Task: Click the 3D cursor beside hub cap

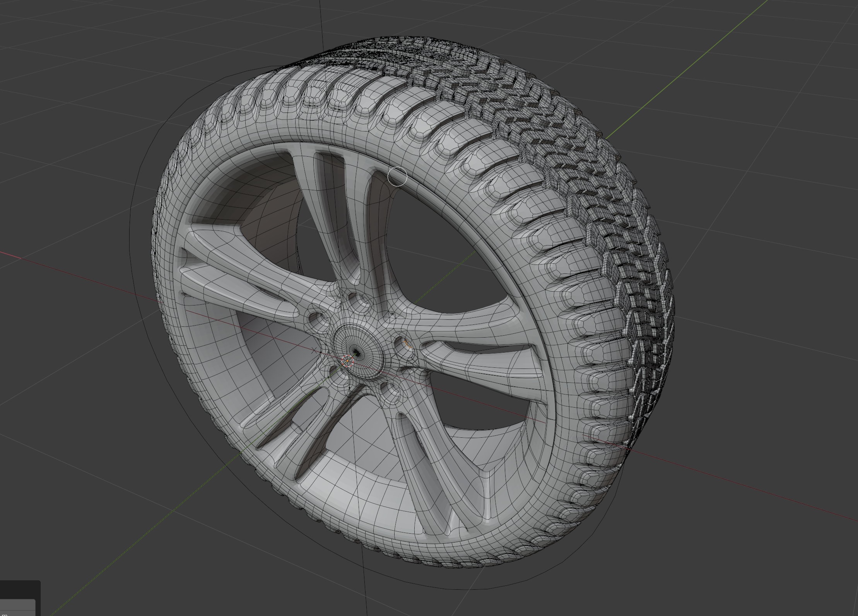Action: (x=348, y=361)
